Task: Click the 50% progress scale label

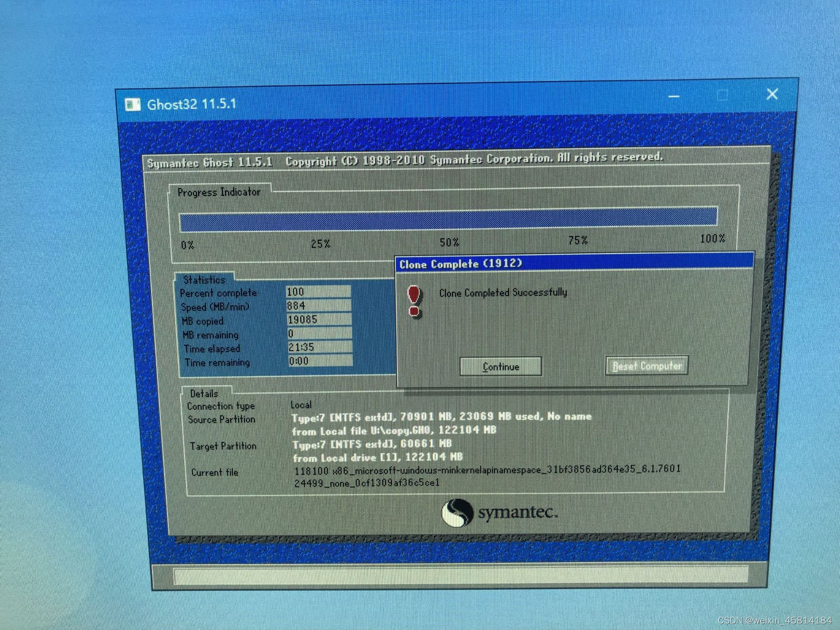Action: 449,242
